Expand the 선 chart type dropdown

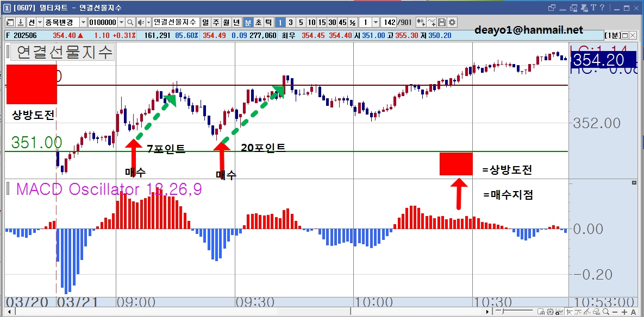(x=40, y=22)
